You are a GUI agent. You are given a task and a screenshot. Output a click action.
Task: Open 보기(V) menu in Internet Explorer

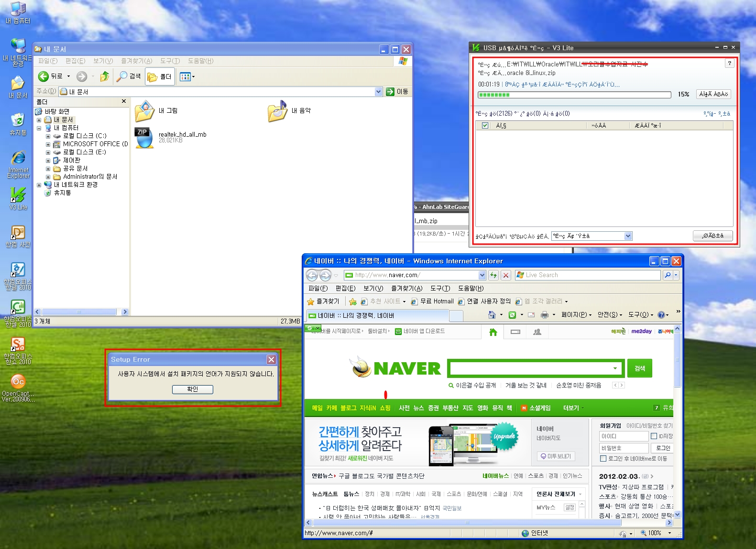373,288
